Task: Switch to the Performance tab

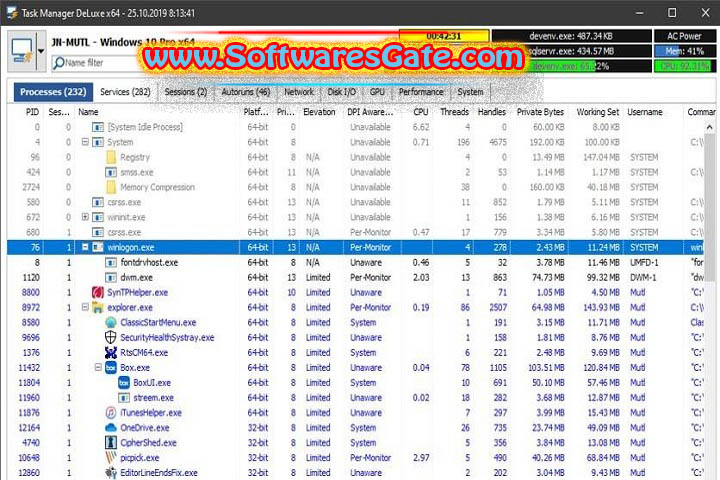Action: 421,92
